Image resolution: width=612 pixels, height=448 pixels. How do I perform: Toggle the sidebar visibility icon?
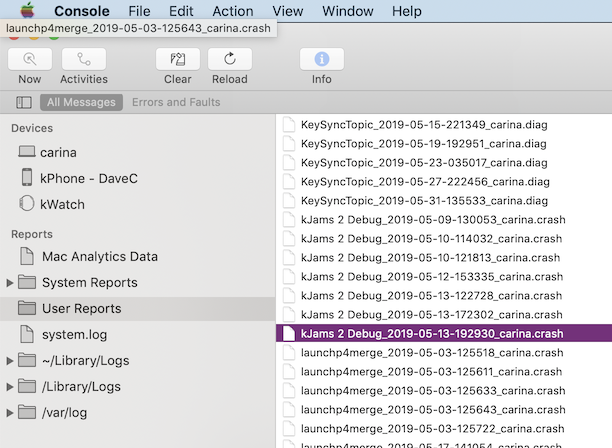point(24,102)
